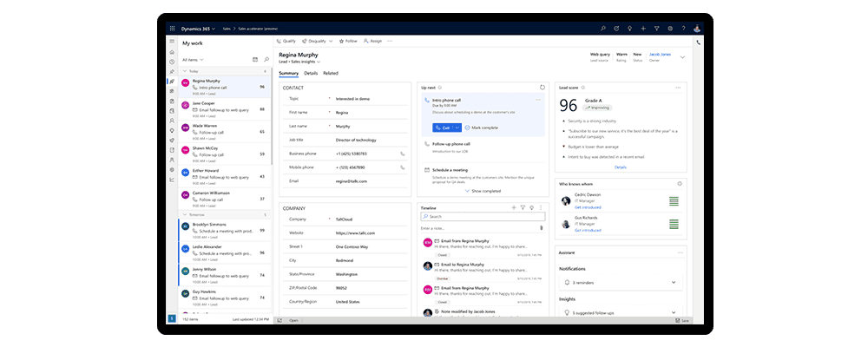868x347 pixels.
Task: Open the All items filter dropdown
Action: [193, 59]
